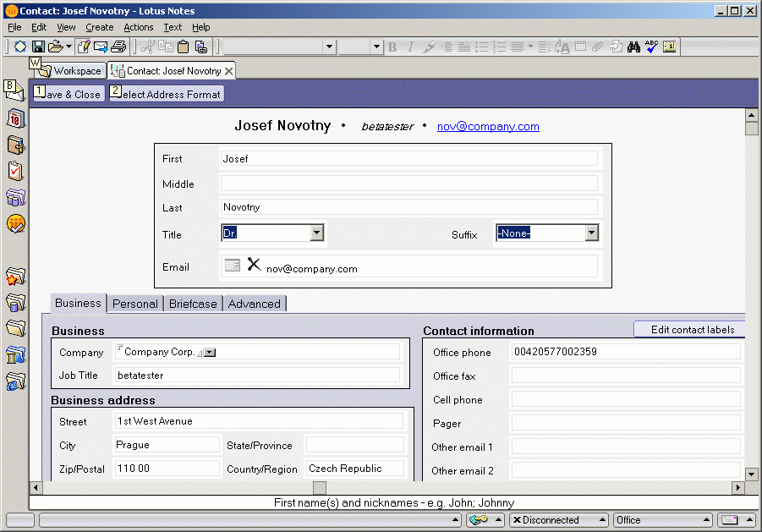Click the Cut scissors icon
This screenshot has height=532, width=762.
click(x=148, y=47)
